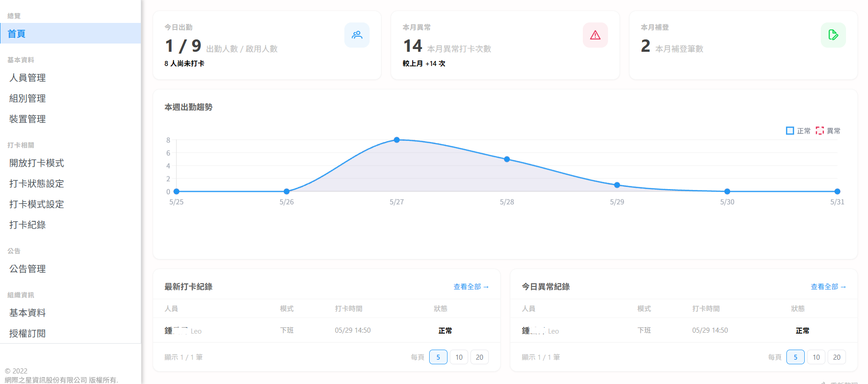Click the Leo employee name in 今日異常紀錄
868x384 pixels.
pos(540,331)
